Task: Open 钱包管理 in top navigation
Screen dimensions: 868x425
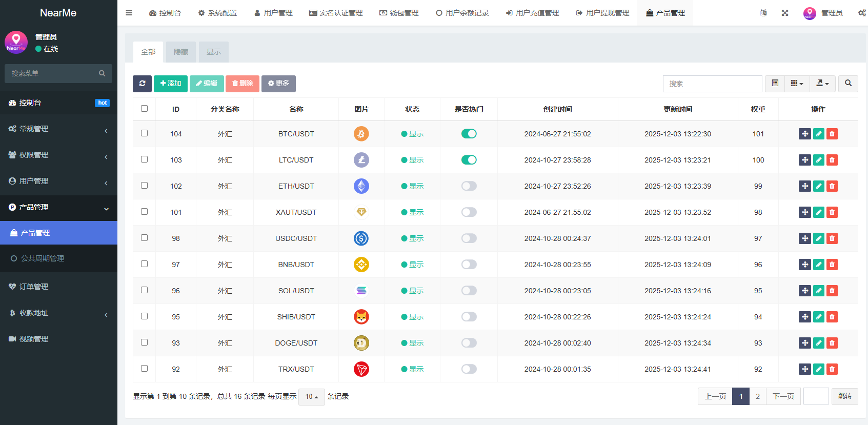Action: [x=399, y=13]
